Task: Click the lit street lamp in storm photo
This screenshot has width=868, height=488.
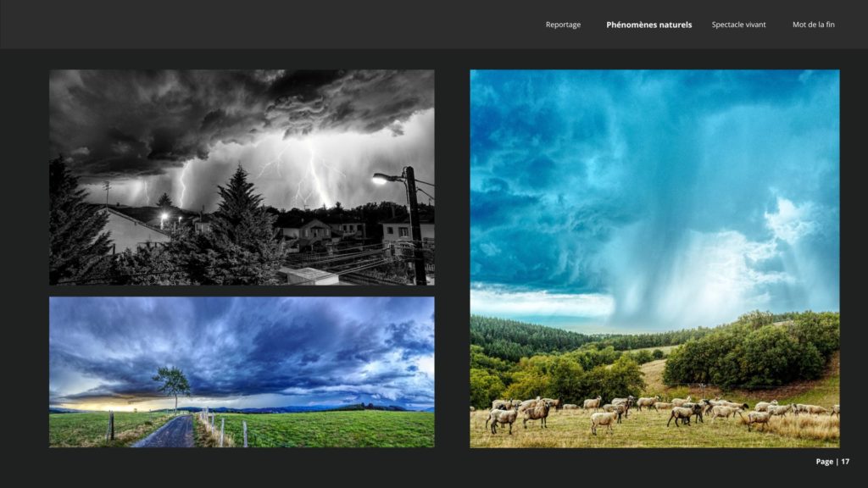Action: pyautogui.click(x=384, y=178)
